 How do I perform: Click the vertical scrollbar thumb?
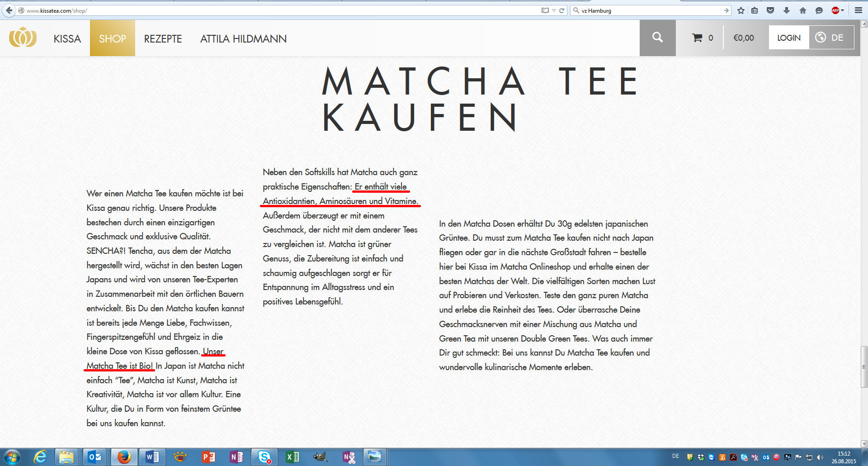864,367
